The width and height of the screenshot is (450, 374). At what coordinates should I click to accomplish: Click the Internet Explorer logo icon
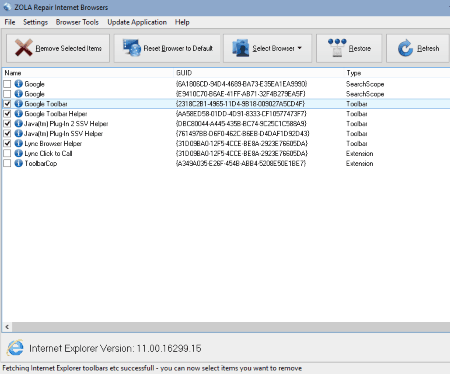[x=15, y=348]
